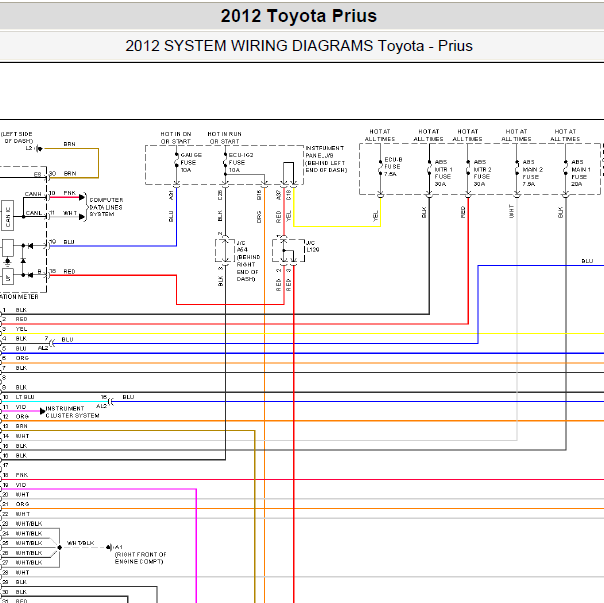This screenshot has height=603, width=604.
Task: Click the "HOT IN ON OR START" text
Action: (x=176, y=138)
